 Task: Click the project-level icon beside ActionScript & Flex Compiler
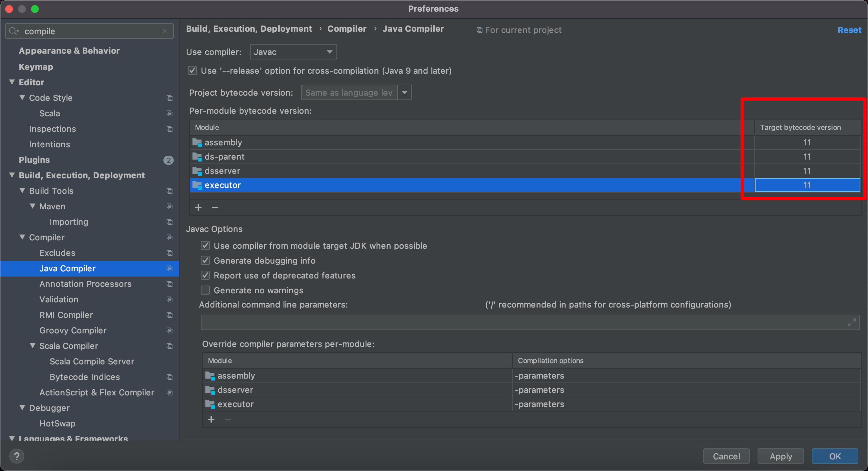(170, 393)
